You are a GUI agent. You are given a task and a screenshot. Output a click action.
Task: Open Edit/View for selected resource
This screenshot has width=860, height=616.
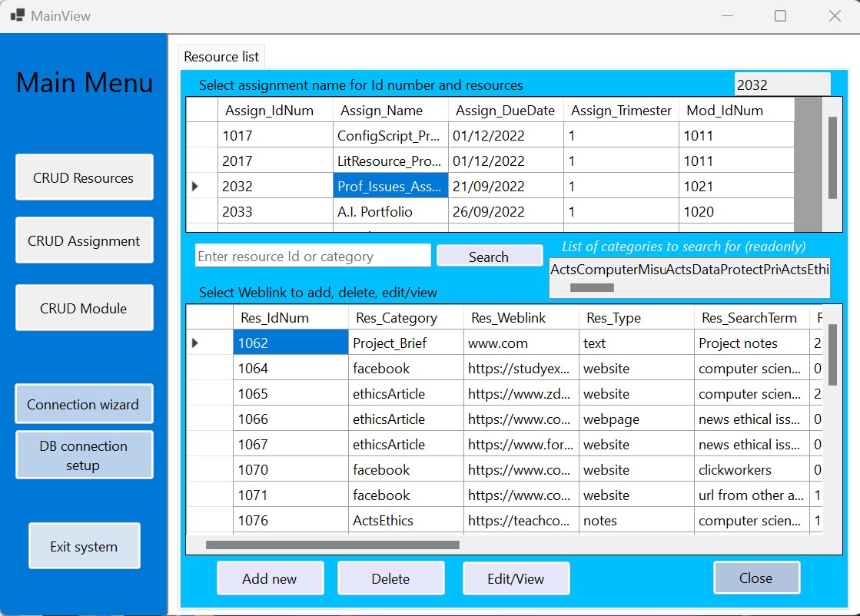click(516, 578)
